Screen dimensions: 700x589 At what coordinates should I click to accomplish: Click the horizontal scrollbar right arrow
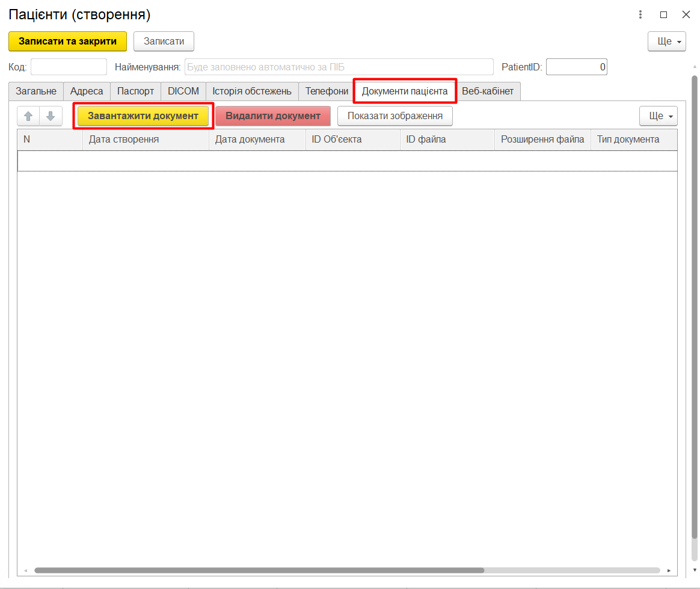(669, 570)
